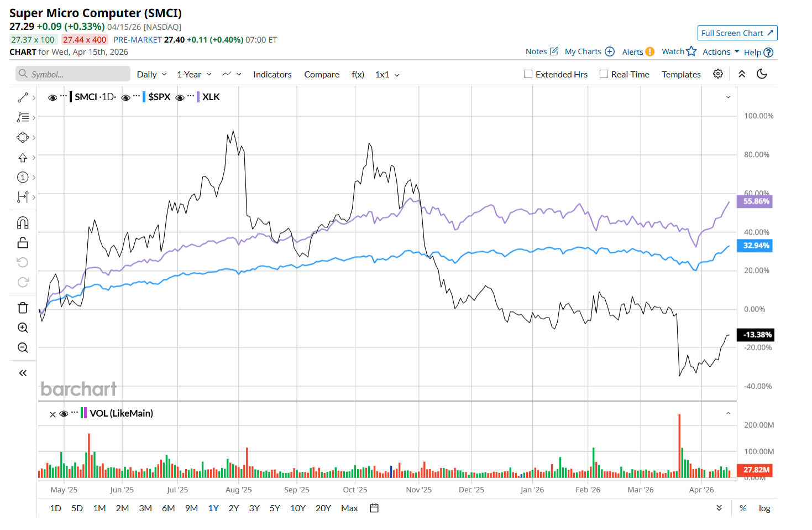Expand the Actions dropdown menu
Image resolution: width=812 pixels, height=530 pixels.
coord(721,51)
